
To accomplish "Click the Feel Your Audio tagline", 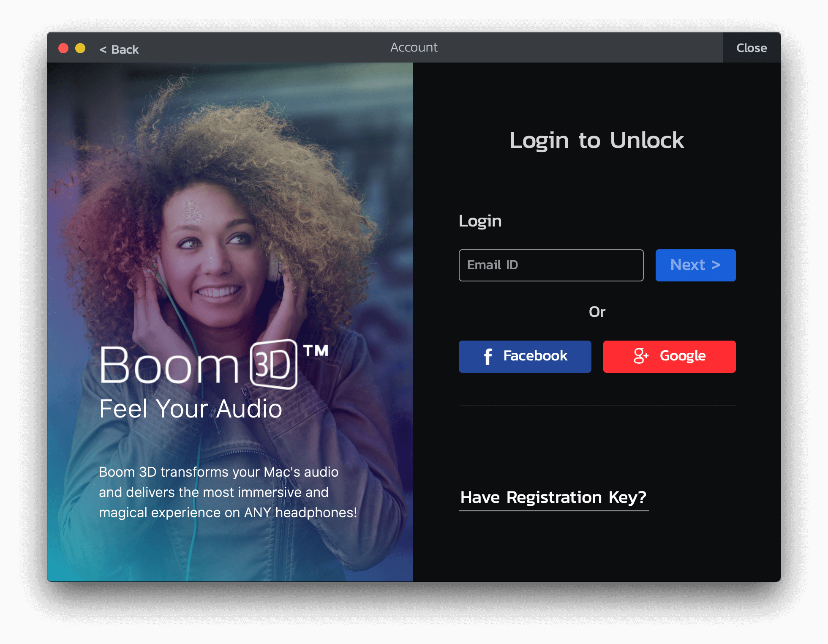I will pos(191,409).
